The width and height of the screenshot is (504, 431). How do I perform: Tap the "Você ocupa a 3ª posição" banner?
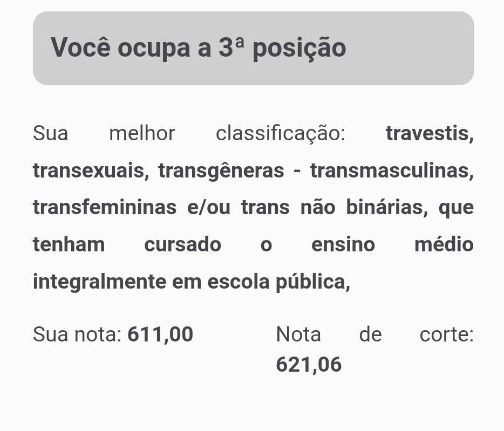click(253, 48)
